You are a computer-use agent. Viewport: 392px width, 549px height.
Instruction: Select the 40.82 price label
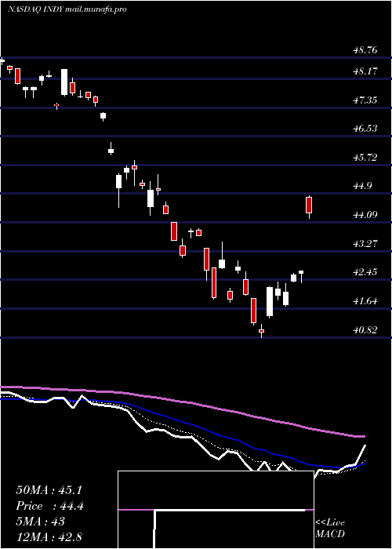[365, 330]
